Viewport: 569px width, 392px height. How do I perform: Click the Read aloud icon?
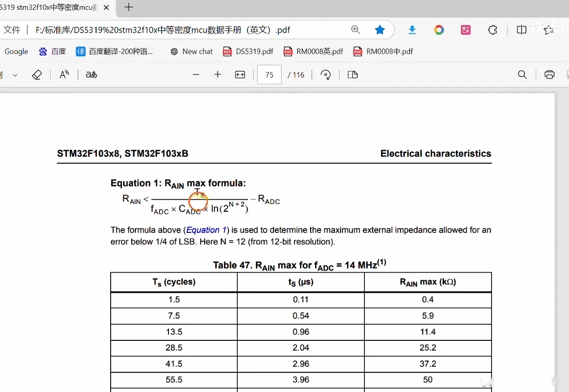64,75
